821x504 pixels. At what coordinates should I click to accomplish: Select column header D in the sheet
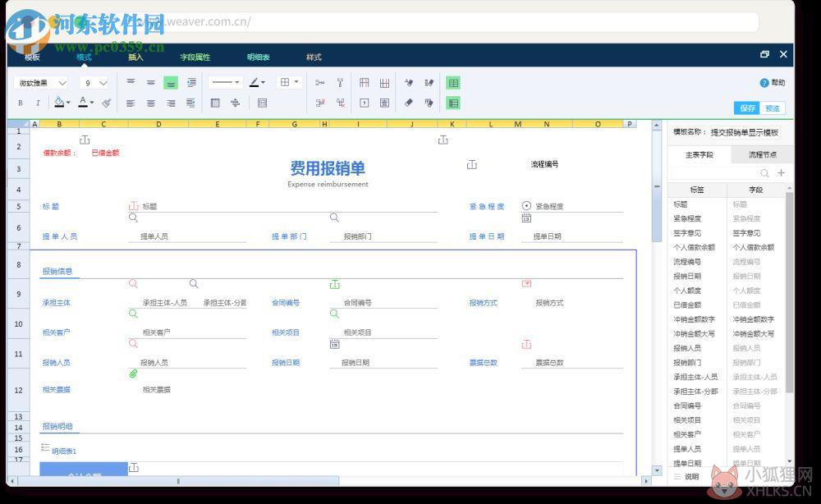pyautogui.click(x=158, y=124)
